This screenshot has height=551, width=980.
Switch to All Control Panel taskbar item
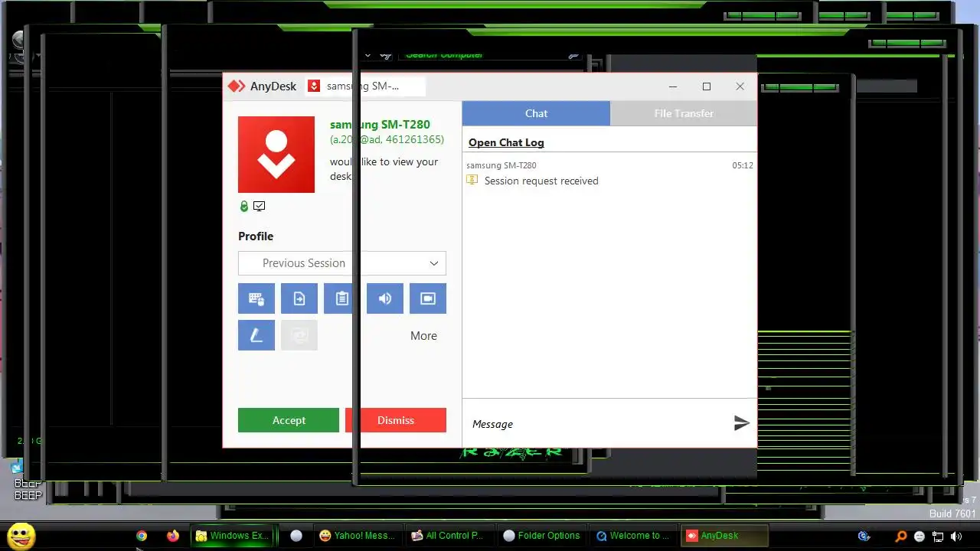click(447, 536)
